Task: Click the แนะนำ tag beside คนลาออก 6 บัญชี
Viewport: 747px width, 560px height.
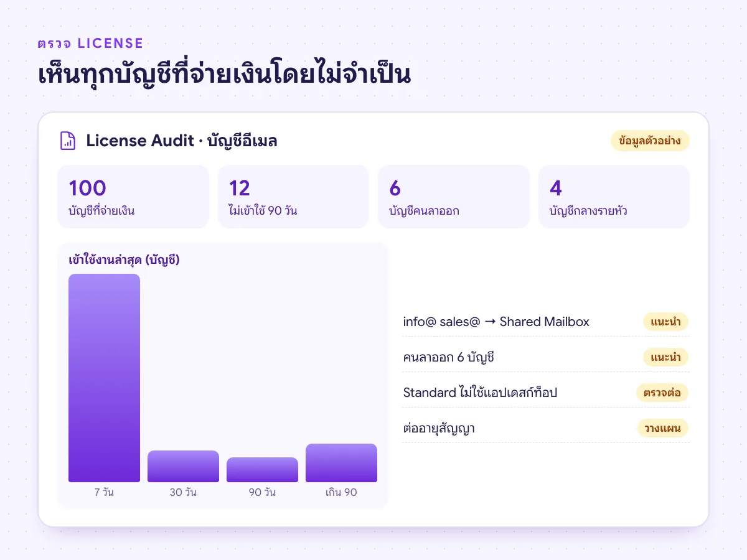Action: tap(665, 357)
